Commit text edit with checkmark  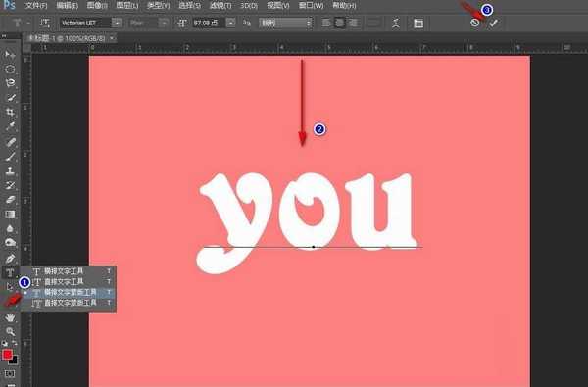click(x=493, y=23)
